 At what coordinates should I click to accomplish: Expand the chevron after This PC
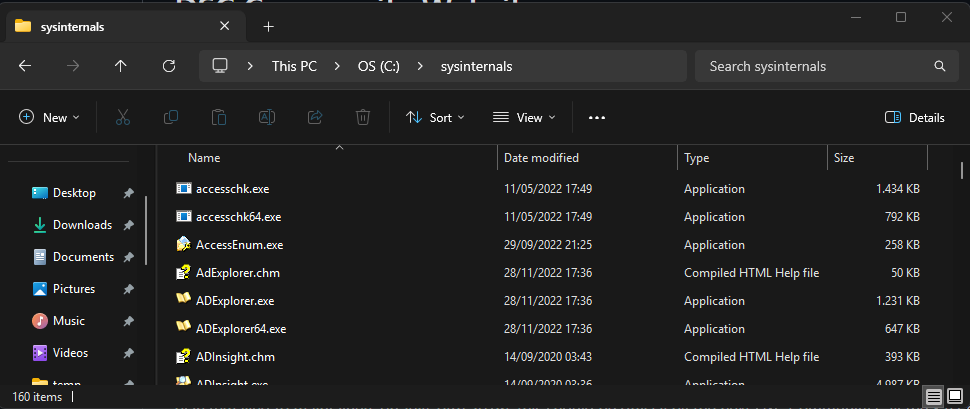pos(337,66)
